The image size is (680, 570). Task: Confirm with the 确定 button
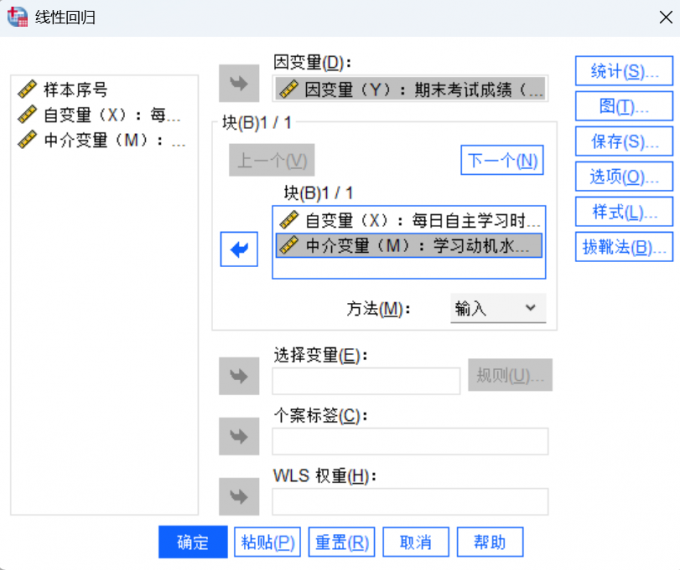[193, 542]
